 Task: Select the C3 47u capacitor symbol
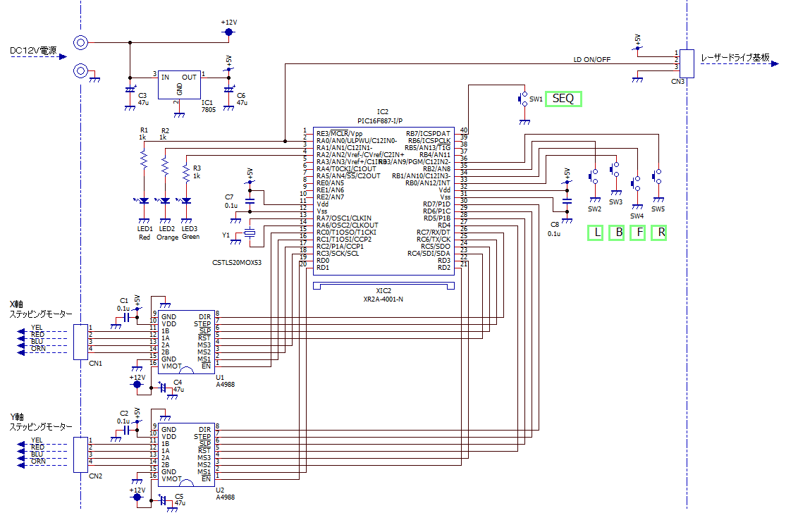(130, 89)
